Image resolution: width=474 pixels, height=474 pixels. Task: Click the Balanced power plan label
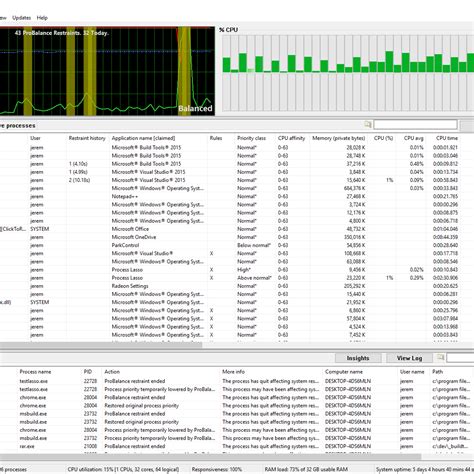point(195,108)
